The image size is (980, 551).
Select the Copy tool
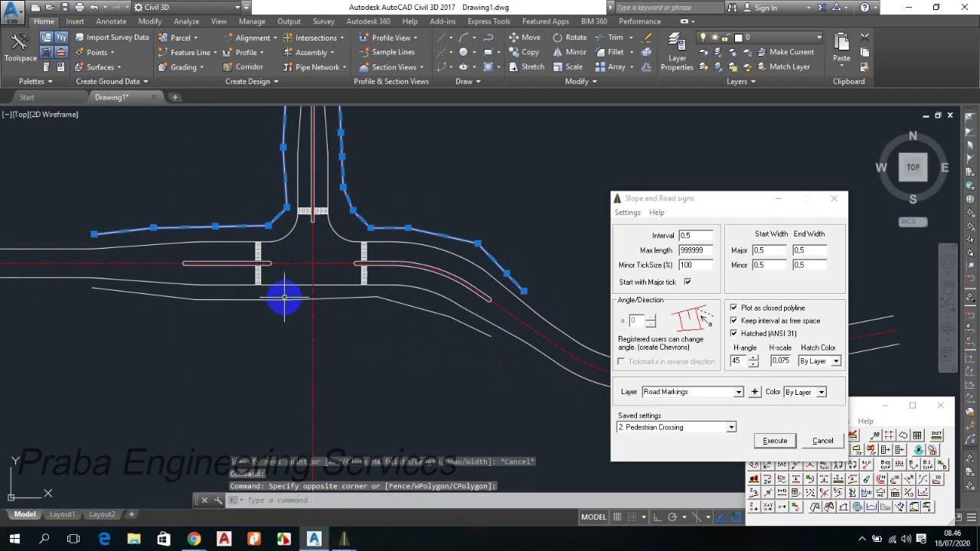coord(524,52)
